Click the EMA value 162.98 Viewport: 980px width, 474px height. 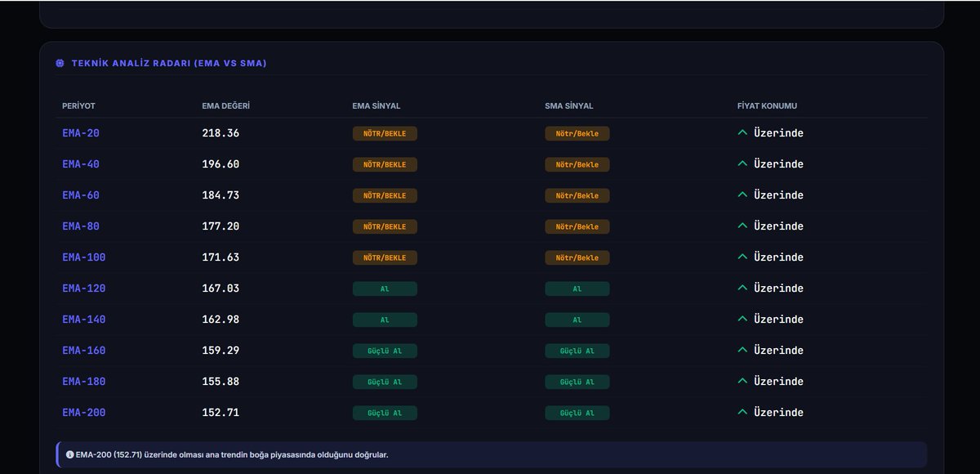coord(220,320)
